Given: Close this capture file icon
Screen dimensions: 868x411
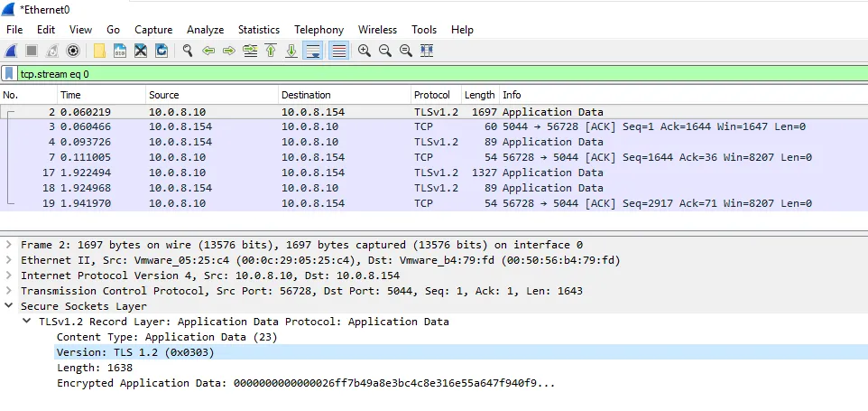Looking at the screenshot, I should 141,51.
